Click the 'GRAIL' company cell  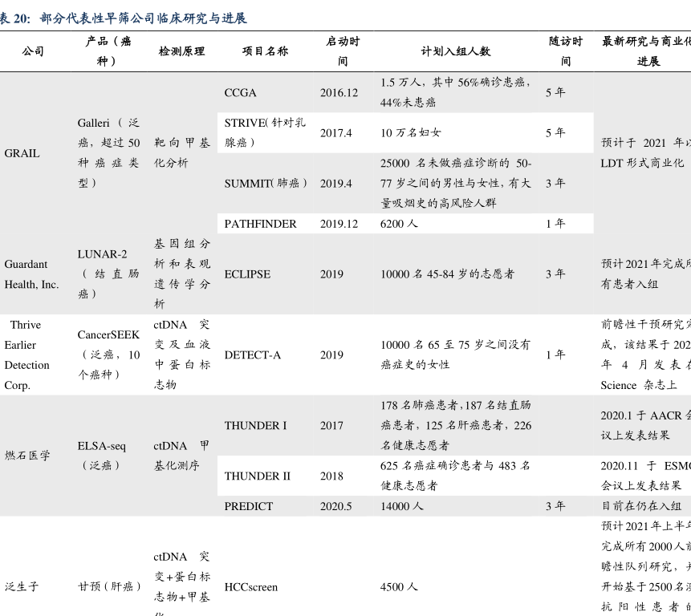tap(22, 153)
